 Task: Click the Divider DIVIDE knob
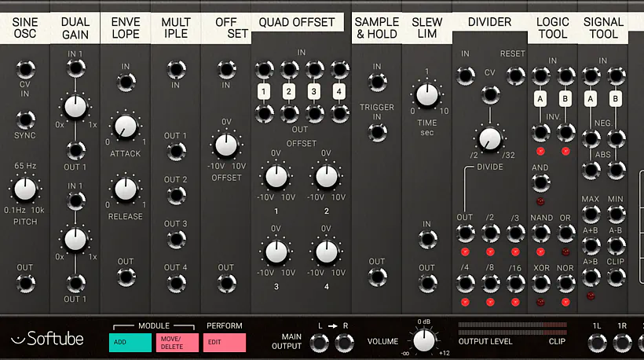(490, 139)
